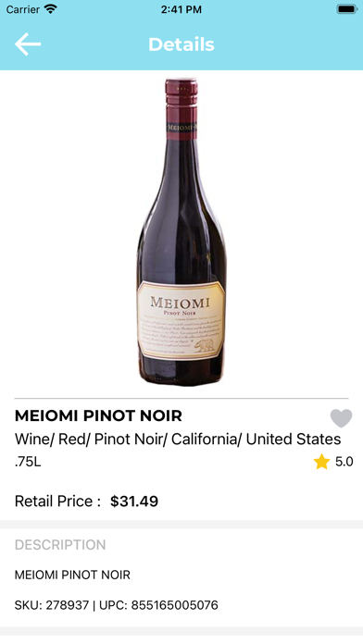Tap the .75L bottle size label

(x=28, y=462)
